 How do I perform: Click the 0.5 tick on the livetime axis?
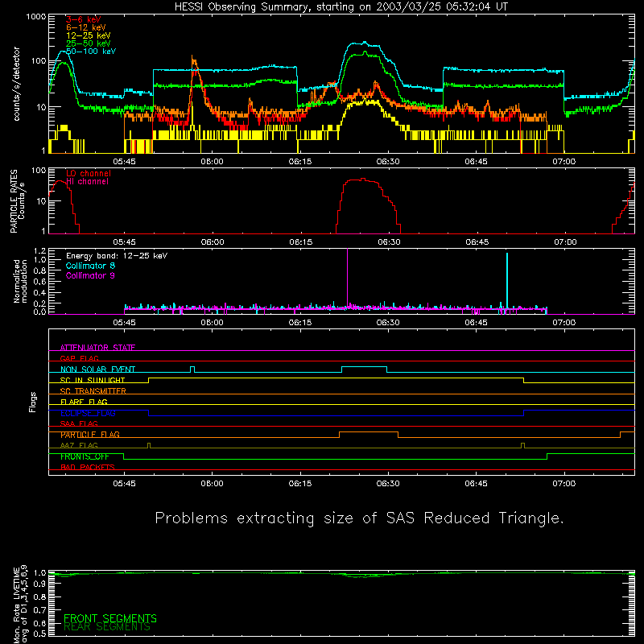click(39, 634)
